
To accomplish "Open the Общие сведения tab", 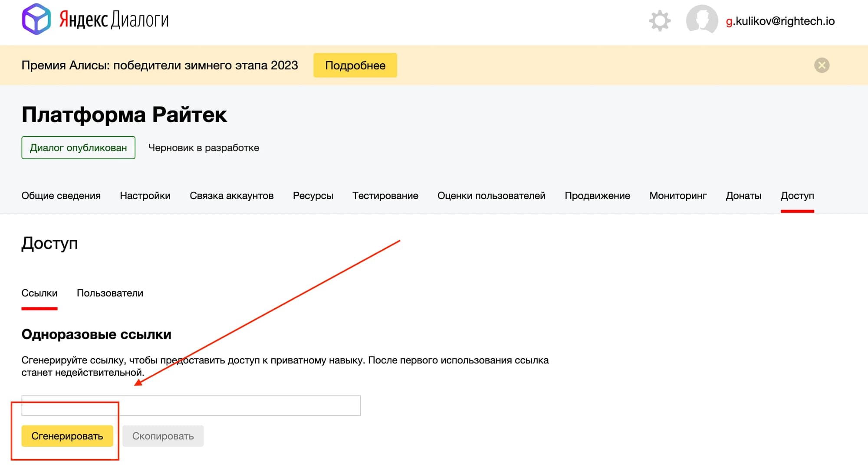I will tap(61, 196).
